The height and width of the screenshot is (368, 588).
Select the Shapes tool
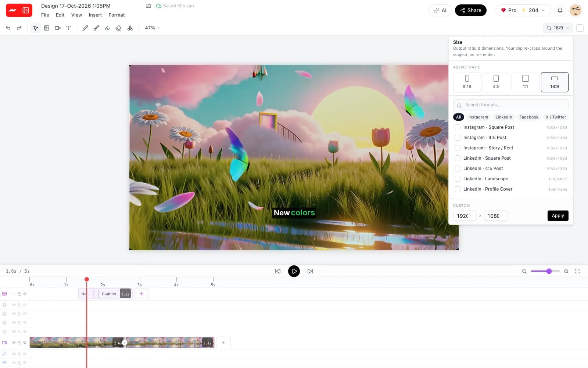click(130, 28)
